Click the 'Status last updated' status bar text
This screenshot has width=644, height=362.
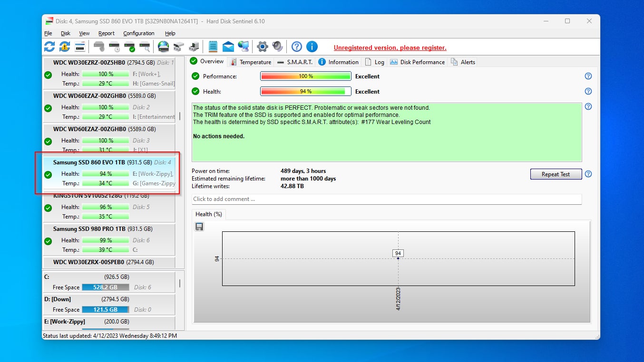pos(110,335)
